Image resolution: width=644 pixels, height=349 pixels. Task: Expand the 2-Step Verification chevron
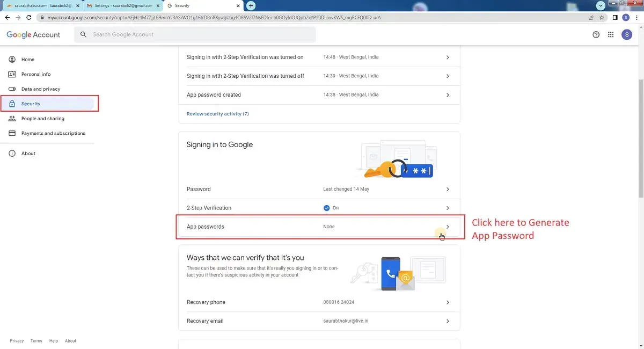point(448,208)
